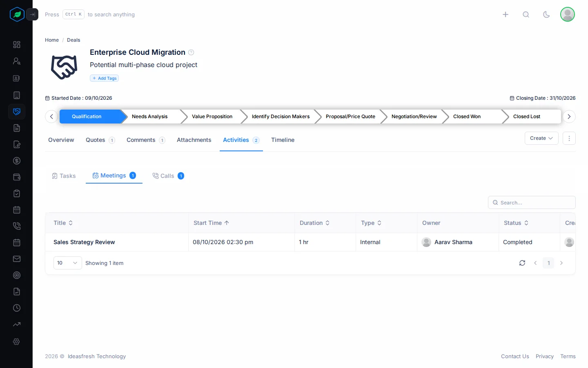Open the rows-per-page dropdown showing 10
The height and width of the screenshot is (368, 588).
[67, 263]
